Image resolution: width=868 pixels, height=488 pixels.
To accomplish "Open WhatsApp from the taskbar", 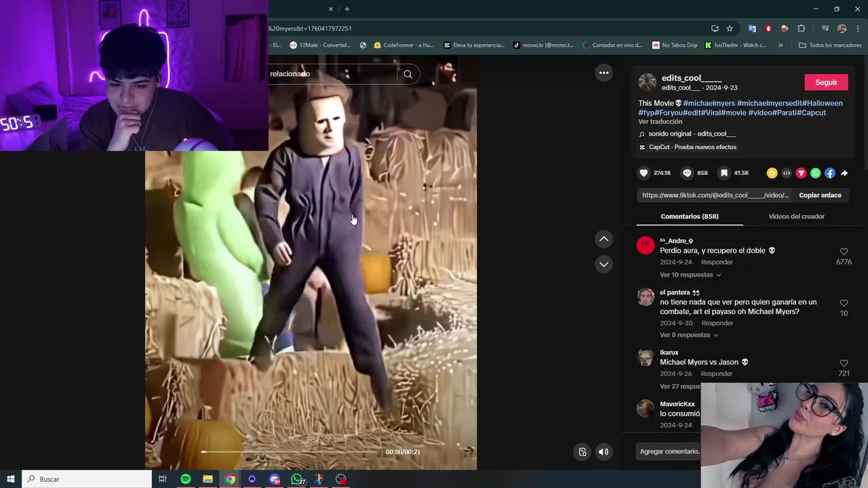I will tap(297, 479).
